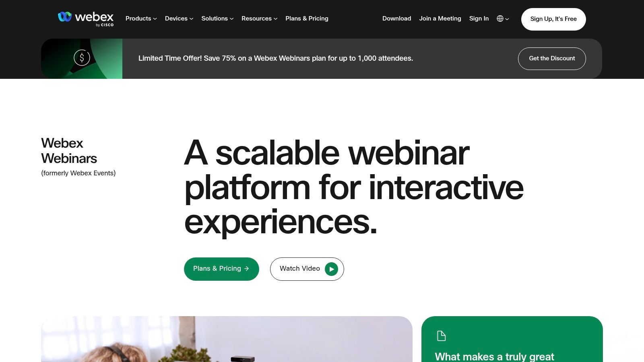644x362 pixels.
Task: Expand the Devices dropdown menu
Action: coord(179,19)
